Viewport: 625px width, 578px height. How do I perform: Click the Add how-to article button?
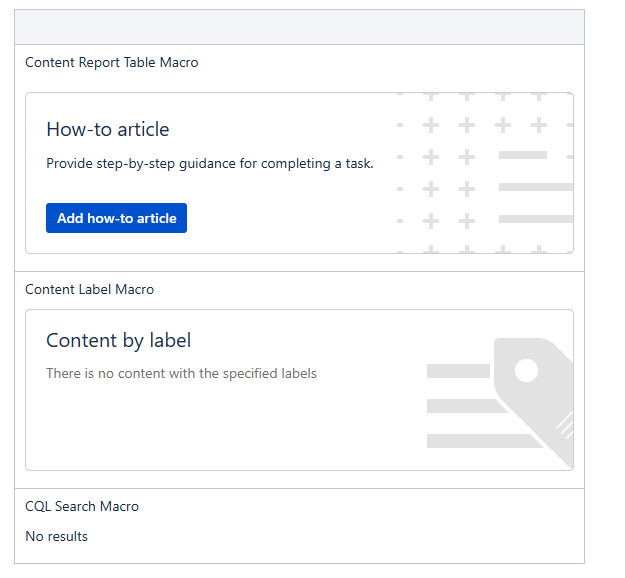pos(116,218)
